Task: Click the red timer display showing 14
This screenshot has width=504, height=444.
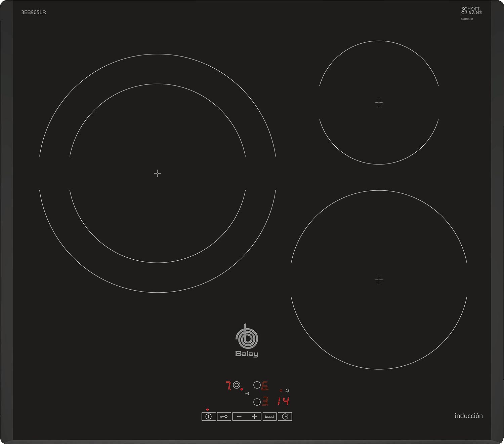Action: click(283, 401)
